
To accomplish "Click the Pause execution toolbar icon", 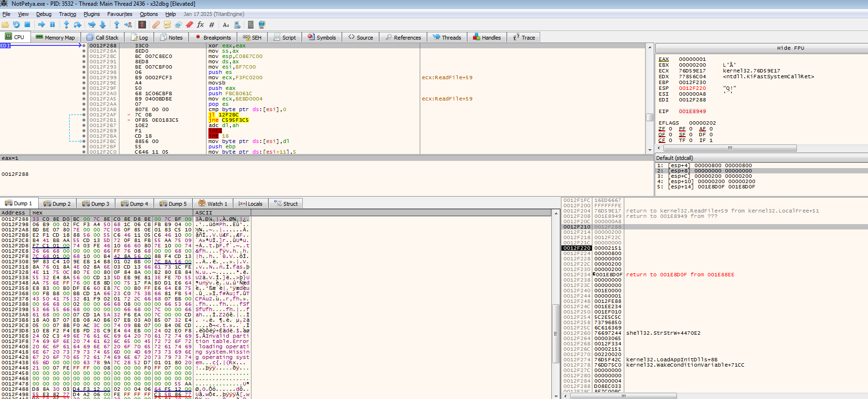I will point(53,25).
